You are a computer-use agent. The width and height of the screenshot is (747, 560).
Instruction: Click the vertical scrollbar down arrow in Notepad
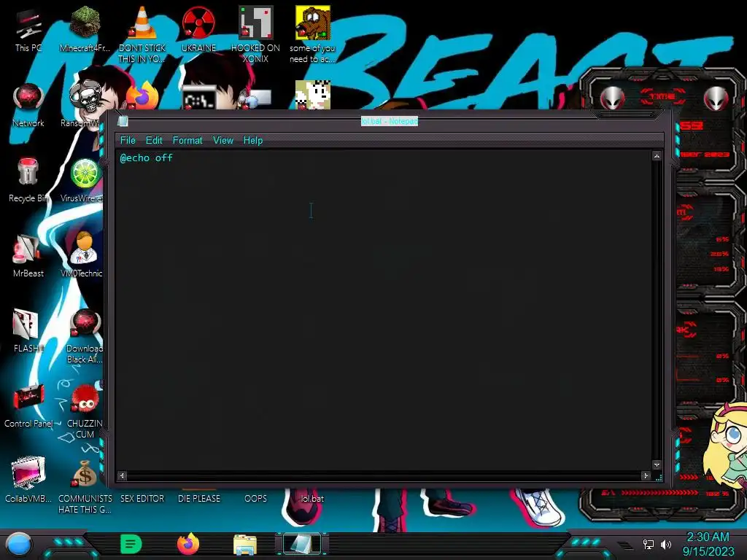pyautogui.click(x=657, y=464)
